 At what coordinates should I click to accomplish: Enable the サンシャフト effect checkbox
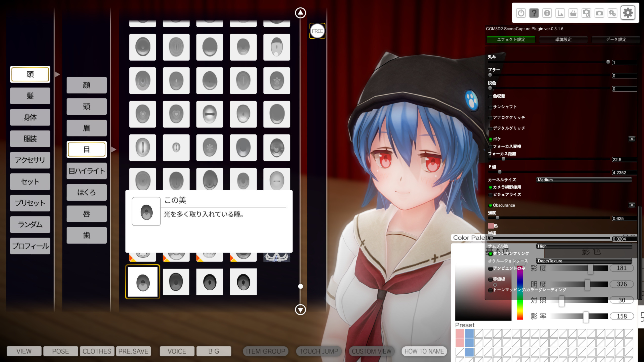pos(490,107)
